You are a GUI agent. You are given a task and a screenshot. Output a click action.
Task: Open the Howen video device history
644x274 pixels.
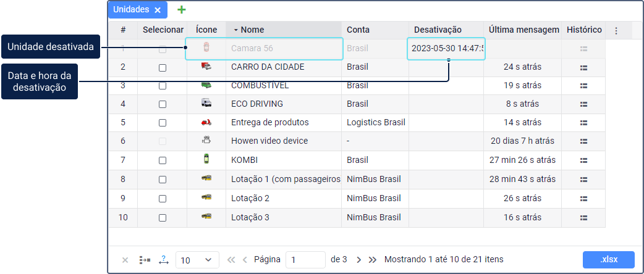coord(583,141)
